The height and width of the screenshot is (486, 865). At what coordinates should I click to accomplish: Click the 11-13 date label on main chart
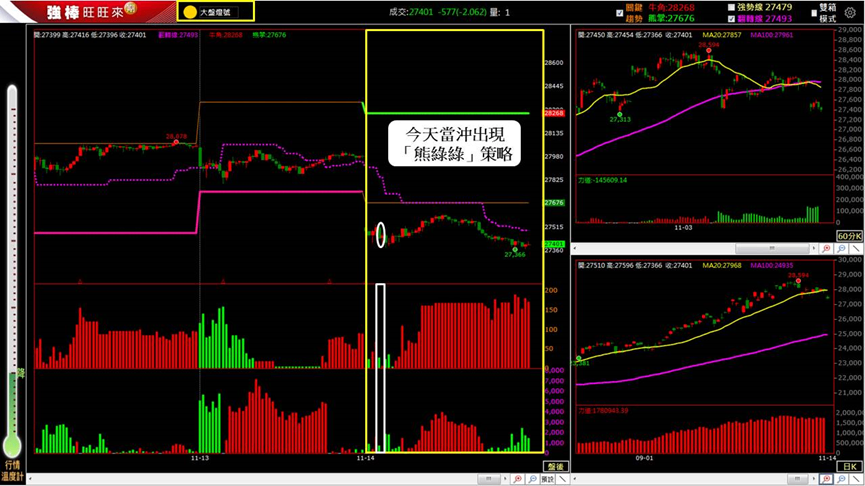pyautogui.click(x=200, y=458)
